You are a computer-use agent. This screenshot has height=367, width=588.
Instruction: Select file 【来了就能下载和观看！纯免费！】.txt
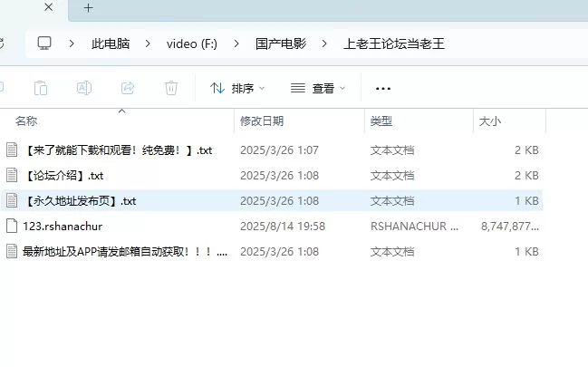(118, 150)
